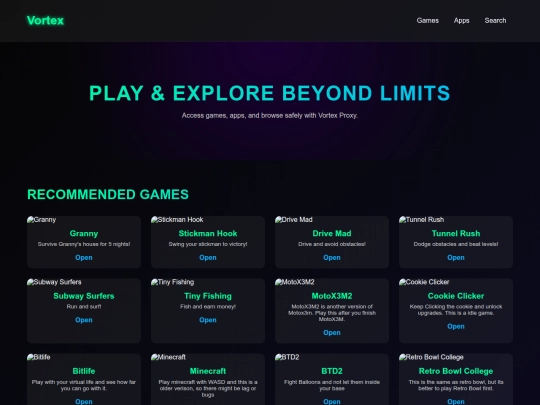
Task: Click the 'Dodge obstacles and beat levels!' text
Action: (x=456, y=244)
